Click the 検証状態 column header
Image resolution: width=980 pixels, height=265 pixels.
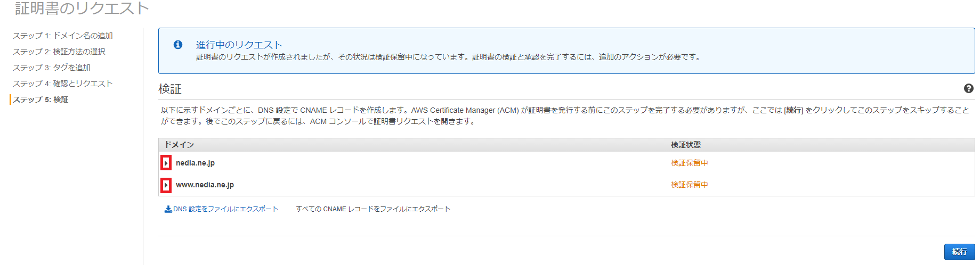point(686,145)
